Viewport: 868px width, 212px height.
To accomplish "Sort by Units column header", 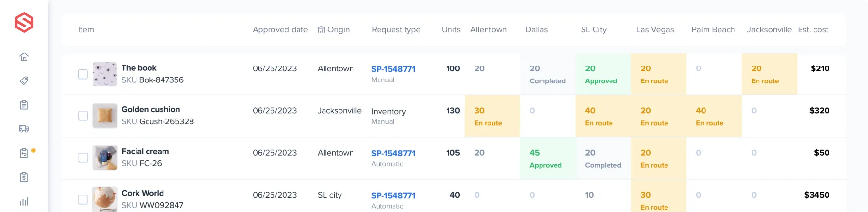I will 451,29.
